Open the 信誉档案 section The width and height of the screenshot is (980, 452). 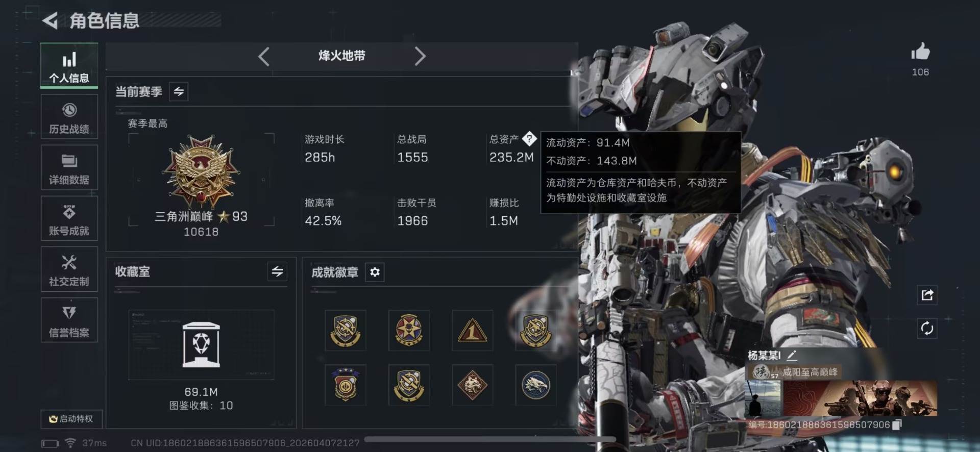pyautogui.click(x=69, y=320)
